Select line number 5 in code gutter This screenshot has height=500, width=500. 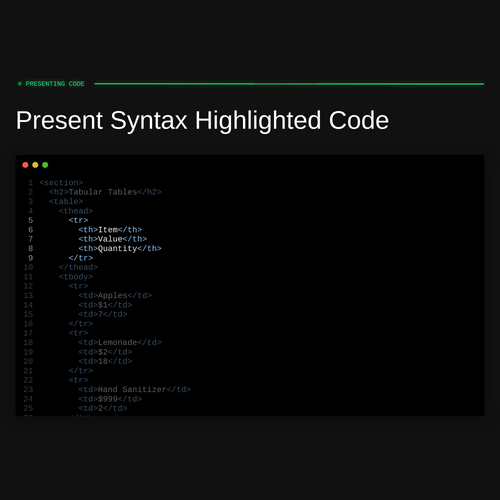coord(30,220)
